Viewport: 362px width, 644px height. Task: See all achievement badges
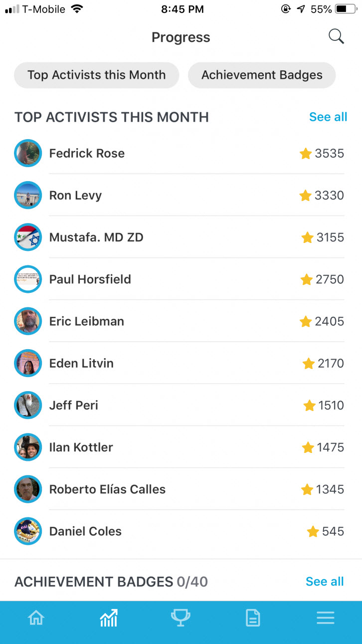point(325,582)
